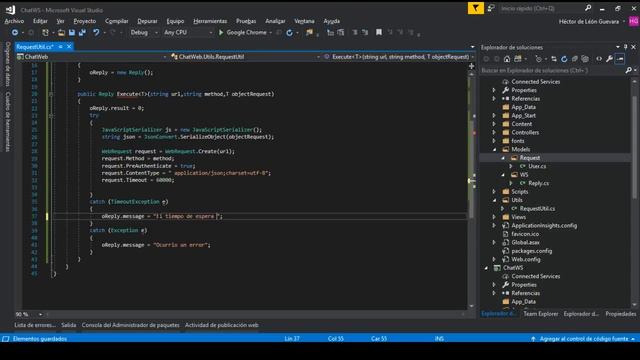Viewport: 640px width, 360px height.
Task: Close the RequestUtil.cs tab
Action: pyautogui.click(x=69, y=47)
